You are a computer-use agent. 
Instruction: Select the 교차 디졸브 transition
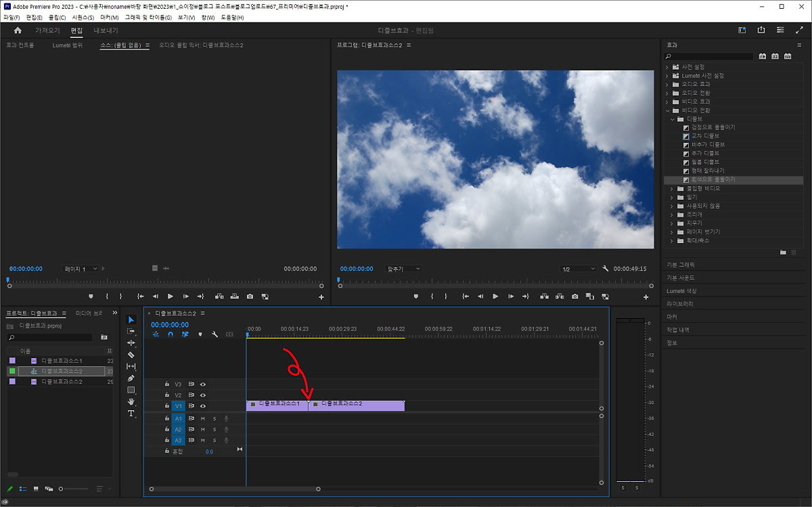(705, 136)
